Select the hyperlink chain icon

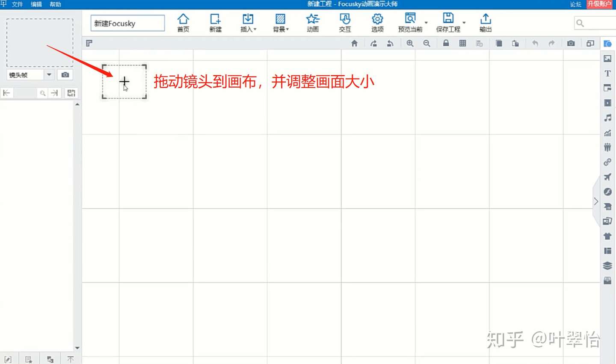tap(607, 162)
